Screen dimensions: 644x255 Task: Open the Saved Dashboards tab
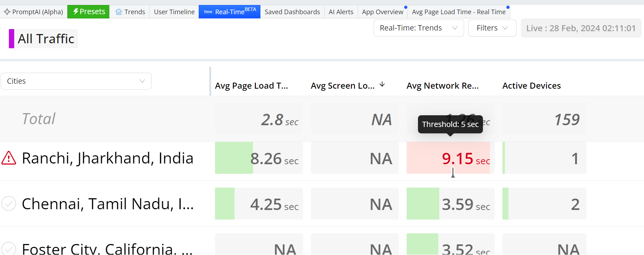pyautogui.click(x=292, y=12)
